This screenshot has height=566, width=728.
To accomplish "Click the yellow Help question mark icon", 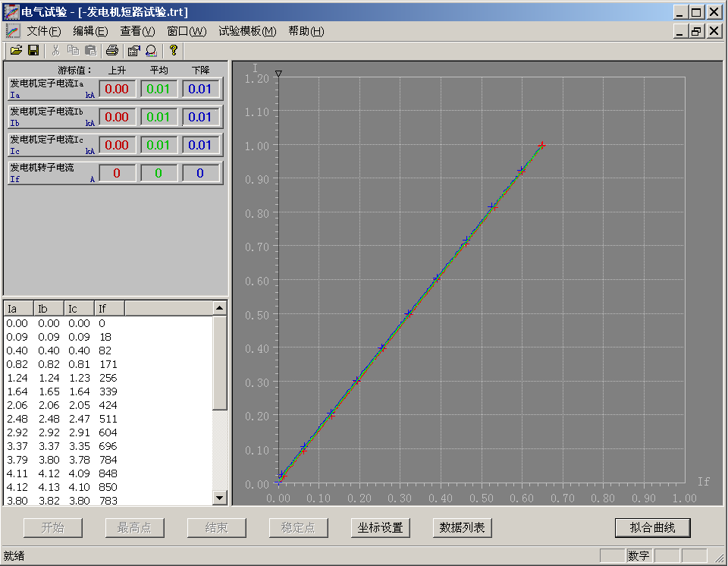I will coord(174,51).
